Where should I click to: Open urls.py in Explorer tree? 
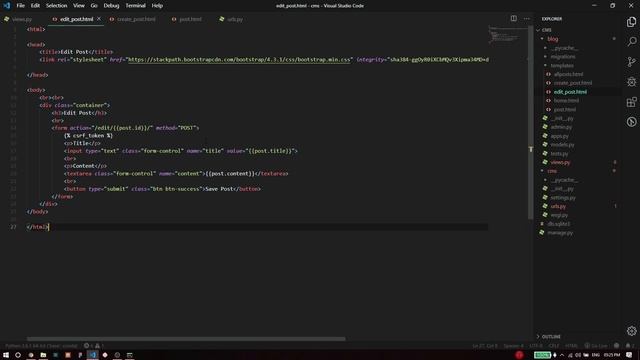(x=558, y=207)
